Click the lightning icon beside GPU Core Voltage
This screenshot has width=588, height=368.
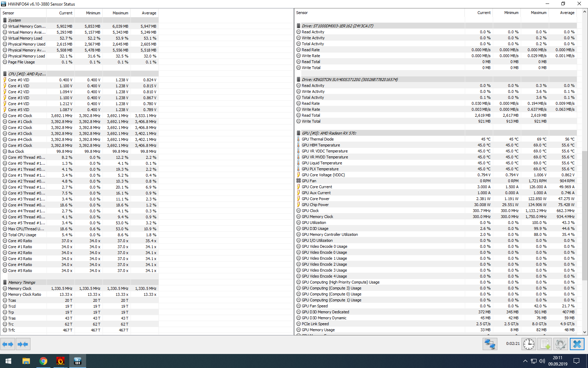[299, 175]
